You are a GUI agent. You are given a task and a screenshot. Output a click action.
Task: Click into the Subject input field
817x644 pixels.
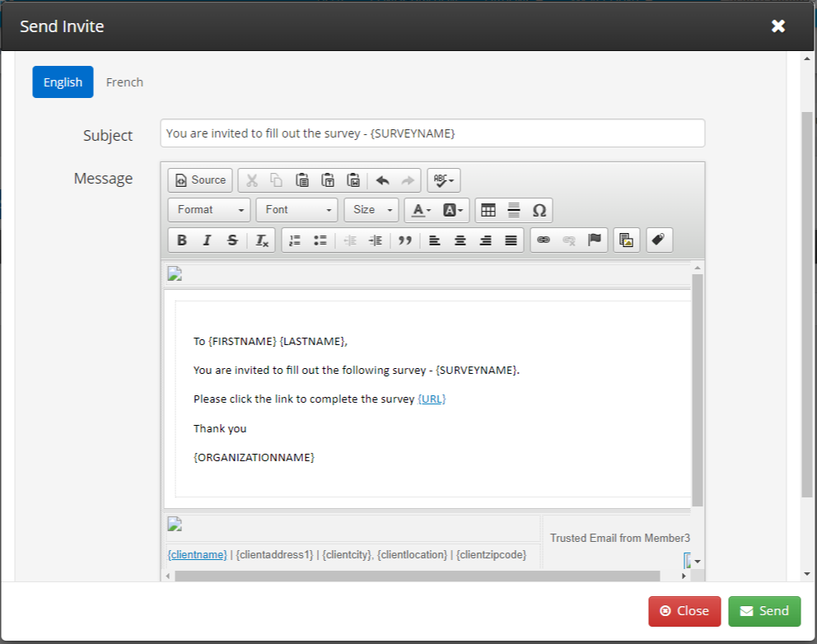click(432, 133)
